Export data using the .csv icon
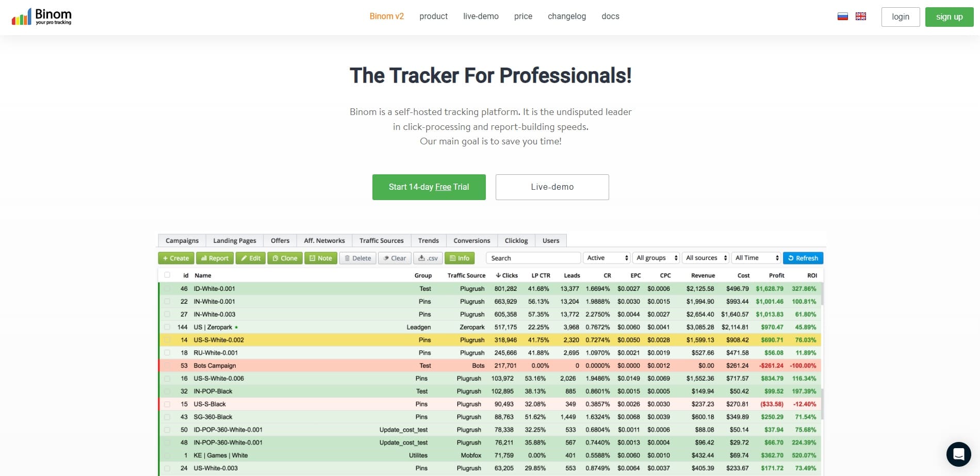 click(x=428, y=258)
